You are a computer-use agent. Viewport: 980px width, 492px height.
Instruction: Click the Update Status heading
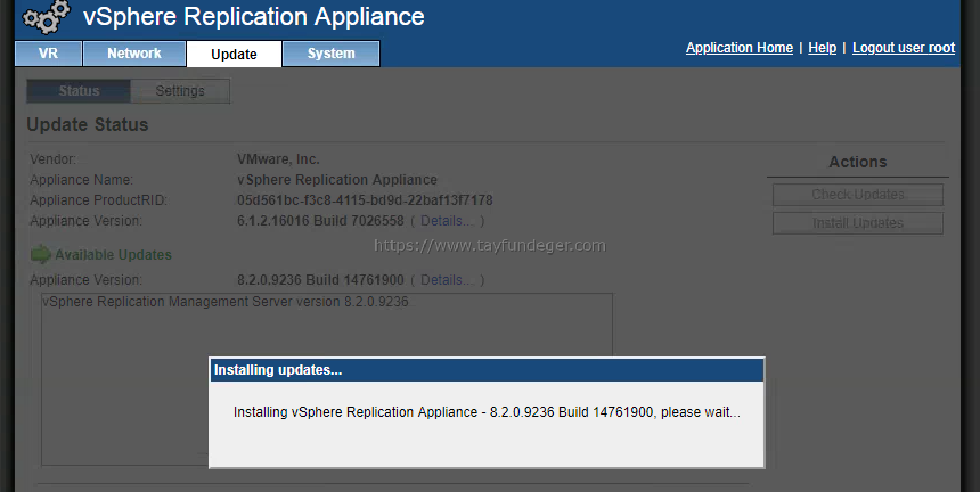[88, 125]
